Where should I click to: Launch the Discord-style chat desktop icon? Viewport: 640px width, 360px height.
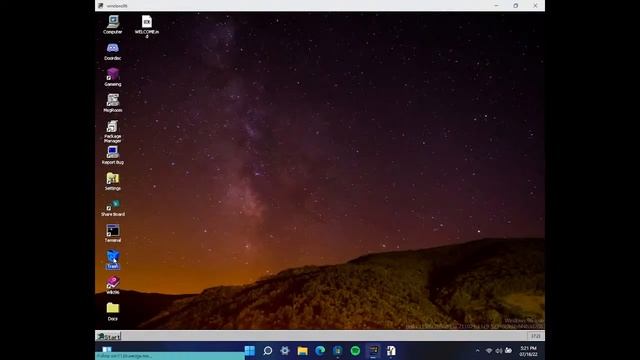[113, 51]
